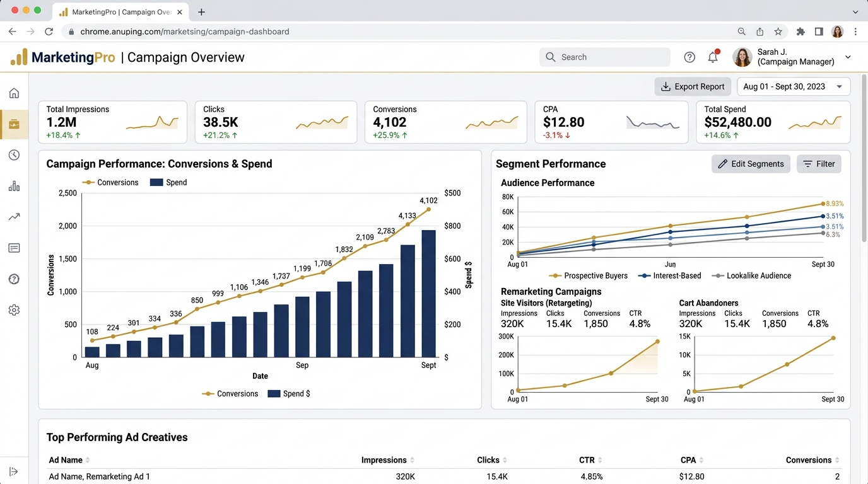Select the briefcase campaigns sidebar icon
The height and width of the screenshot is (484, 868).
pos(14,124)
